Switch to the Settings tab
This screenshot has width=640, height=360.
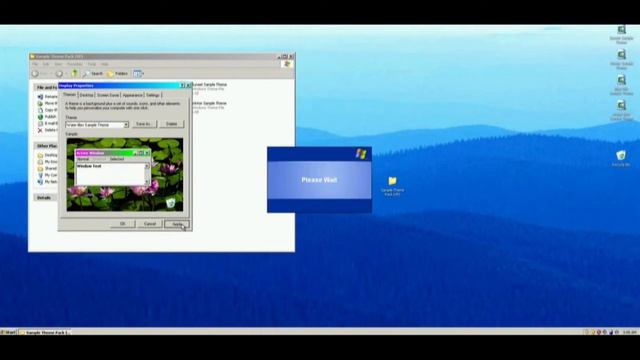click(x=153, y=95)
